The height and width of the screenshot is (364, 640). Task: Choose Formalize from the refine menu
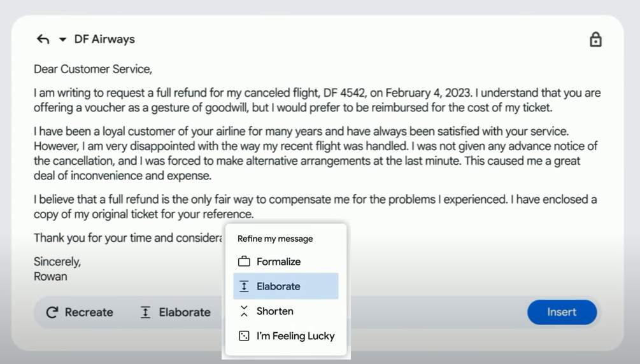(278, 262)
